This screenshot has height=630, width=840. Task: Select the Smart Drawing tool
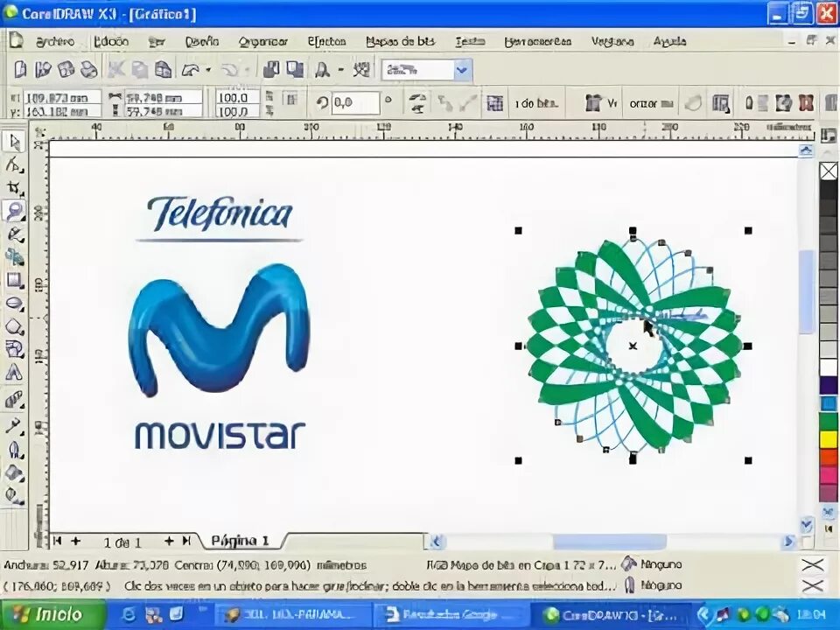tap(14, 257)
